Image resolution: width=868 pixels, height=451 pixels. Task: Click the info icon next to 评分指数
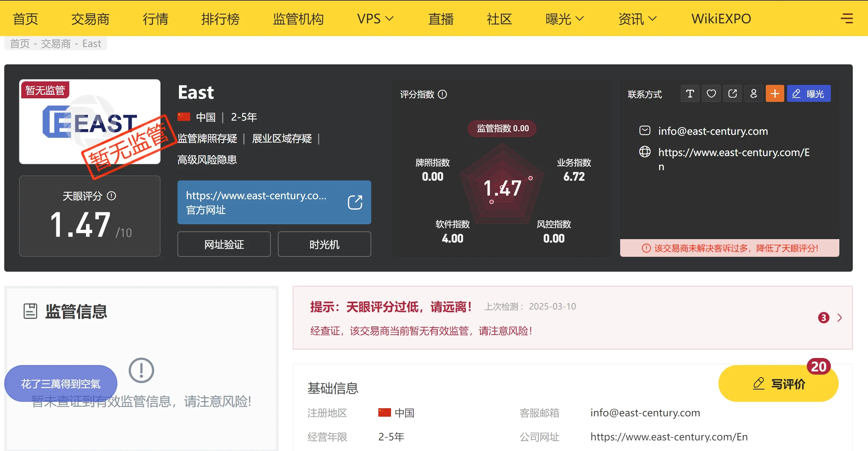(442, 94)
